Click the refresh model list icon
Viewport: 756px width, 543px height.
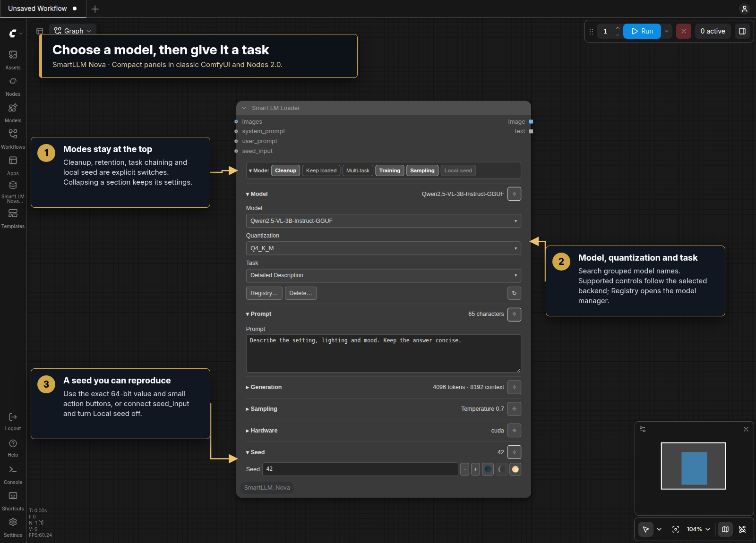(x=514, y=293)
